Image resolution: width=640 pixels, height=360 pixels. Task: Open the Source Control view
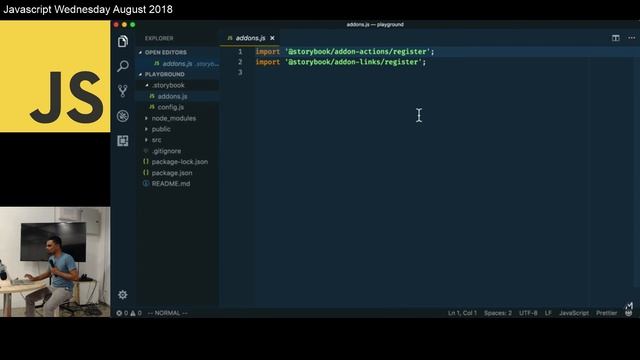point(122,91)
